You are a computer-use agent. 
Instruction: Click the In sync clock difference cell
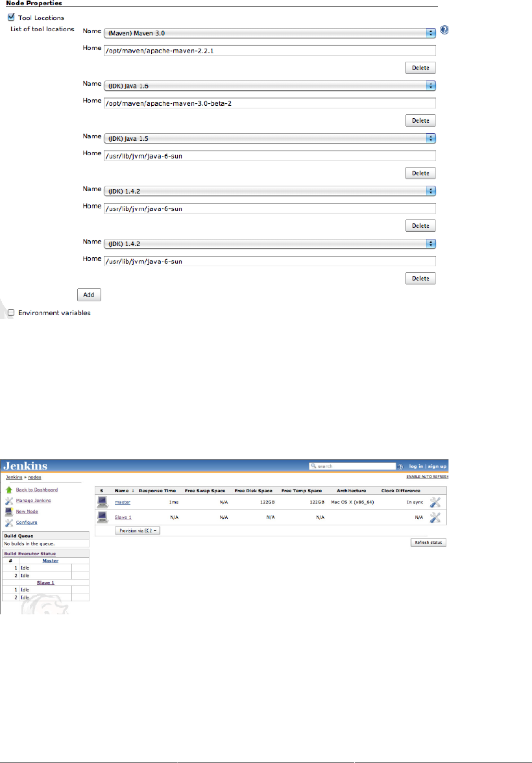[415, 502]
